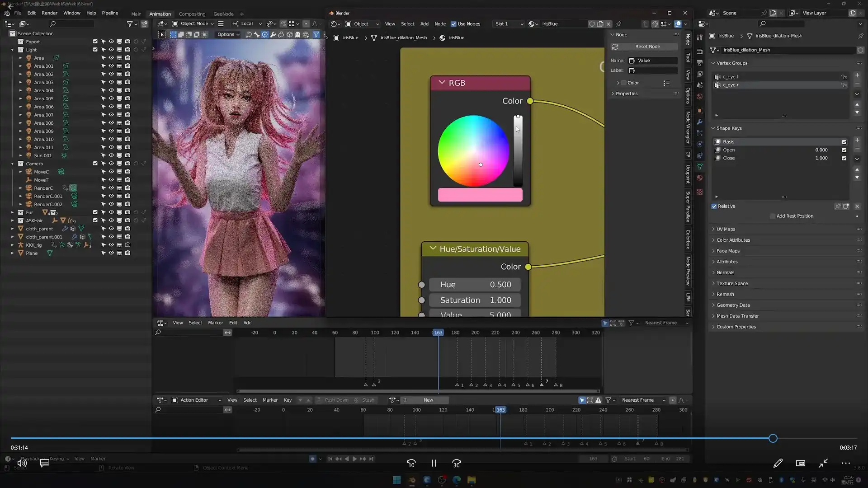Switch to the Compositing workspace tab
868x488 pixels.
[192, 14]
